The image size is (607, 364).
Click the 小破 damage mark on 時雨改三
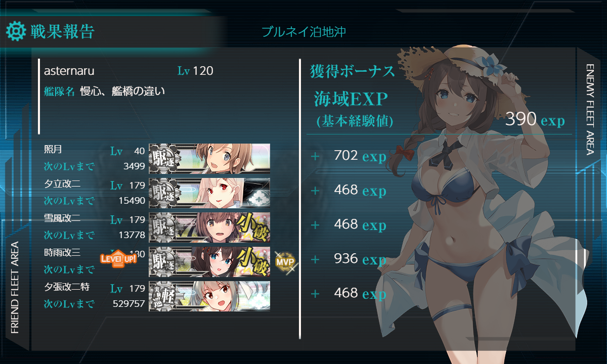pyautogui.click(x=253, y=261)
